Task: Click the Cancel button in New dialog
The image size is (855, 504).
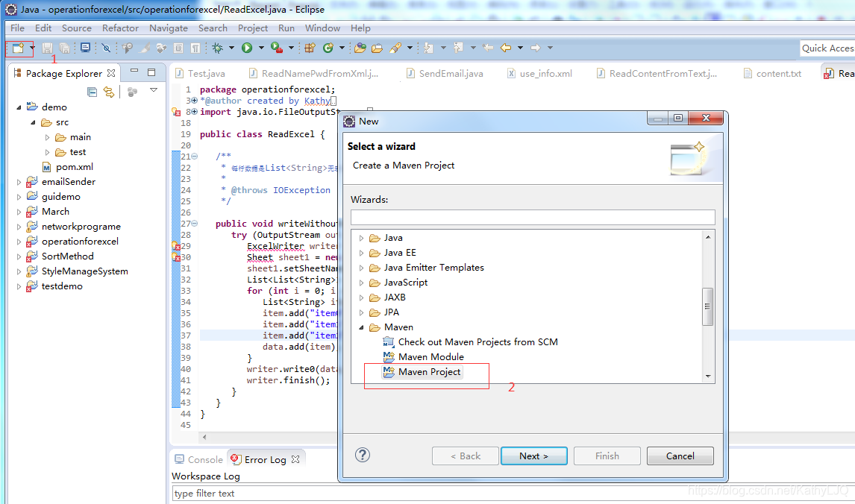Action: pyautogui.click(x=680, y=456)
